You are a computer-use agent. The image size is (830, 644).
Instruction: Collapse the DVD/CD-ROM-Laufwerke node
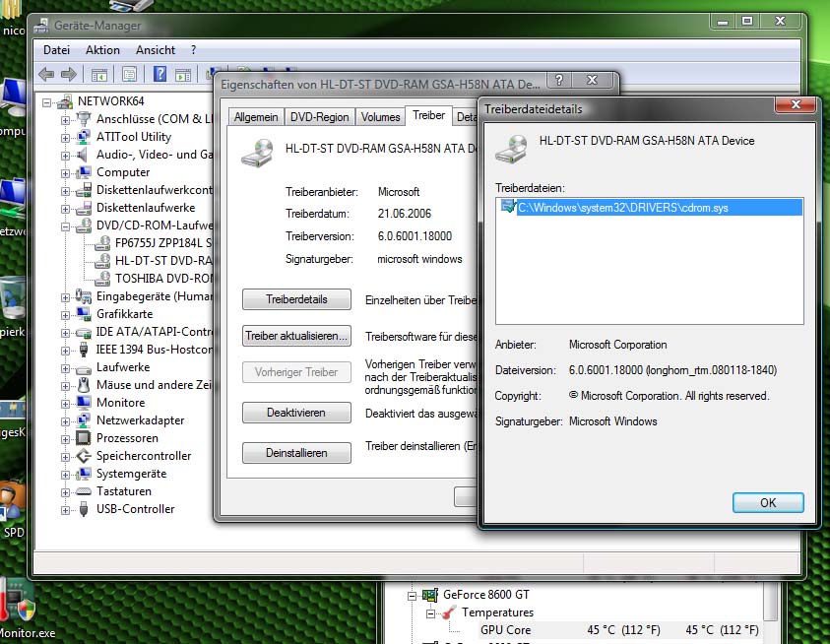(65, 226)
